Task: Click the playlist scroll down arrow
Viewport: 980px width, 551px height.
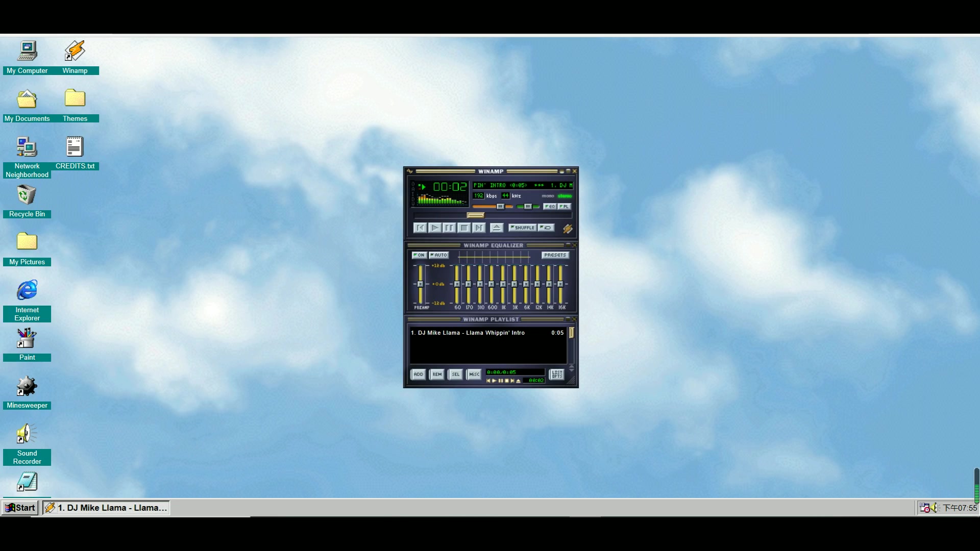Action: click(572, 370)
